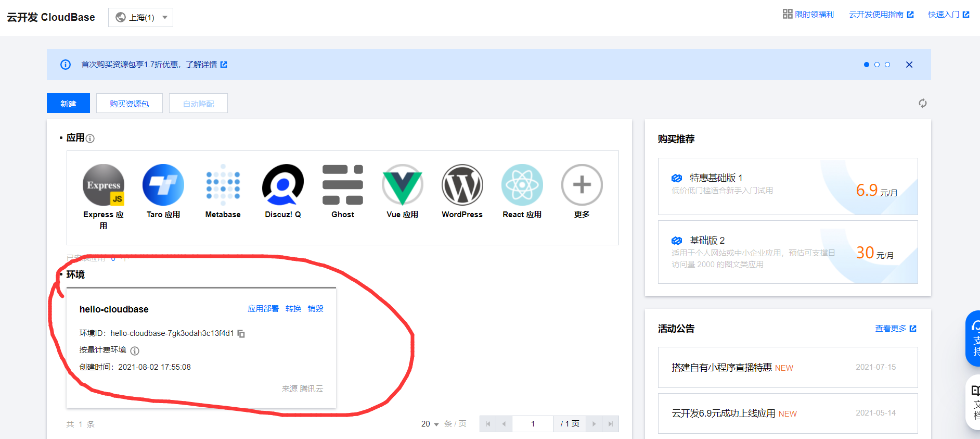Screen dimensions: 980x439
Task: Go to the last page of environments
Action: 611,424
